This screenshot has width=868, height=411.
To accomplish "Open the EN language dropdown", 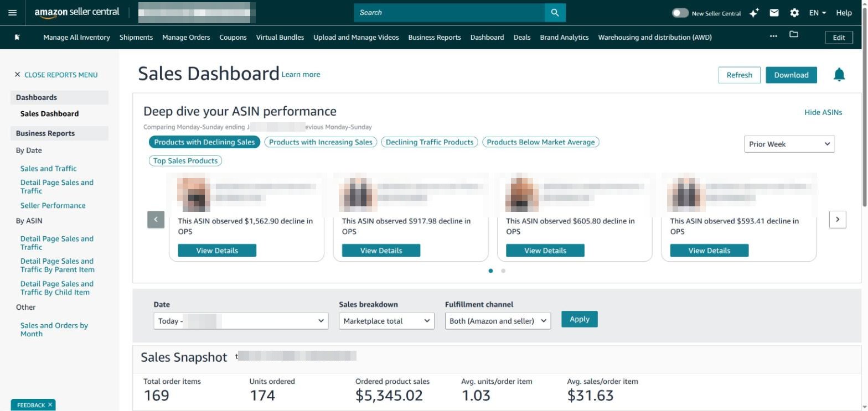I will (818, 13).
